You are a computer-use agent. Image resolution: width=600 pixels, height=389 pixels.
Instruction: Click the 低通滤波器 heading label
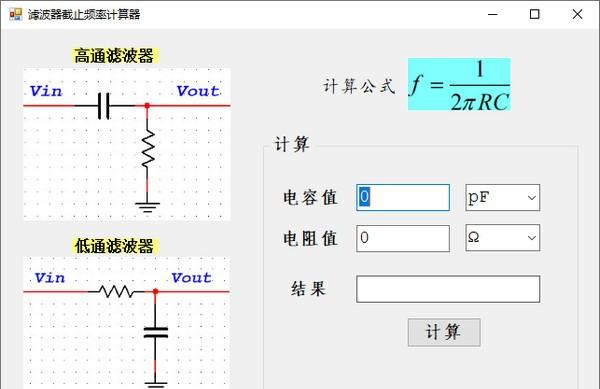coord(114,246)
